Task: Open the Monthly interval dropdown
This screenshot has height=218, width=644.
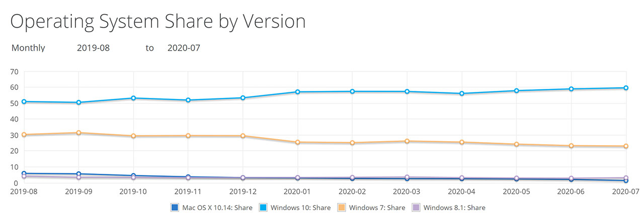Action: click(28, 48)
